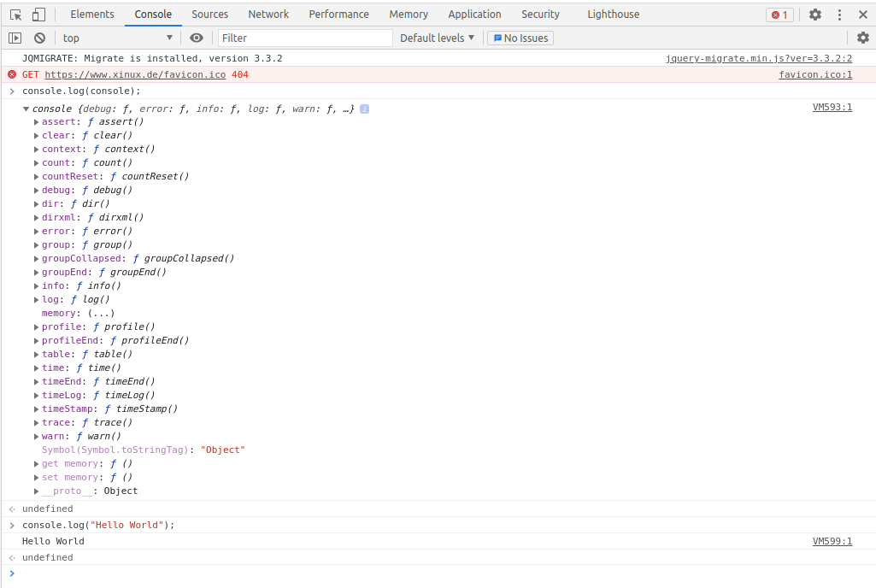
Task: Clear the console with the clear icon
Action: 39,38
